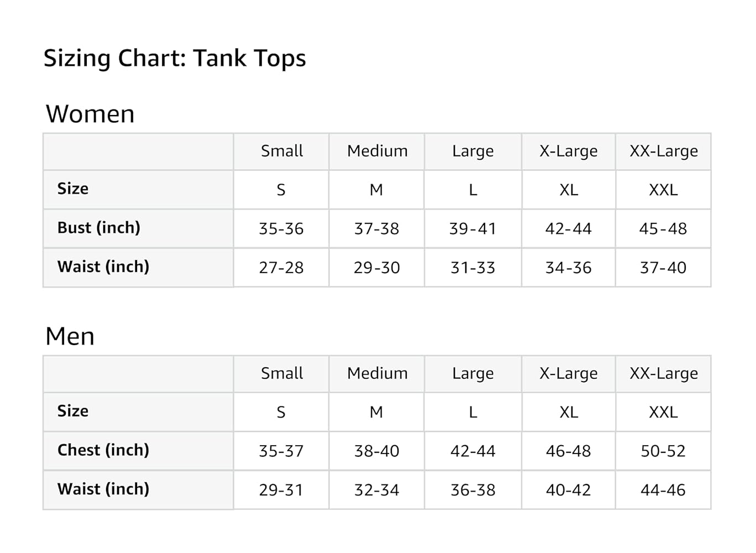756x553 pixels.
Task: Click Men's Medium waist value 32-34
Action: [x=376, y=490]
